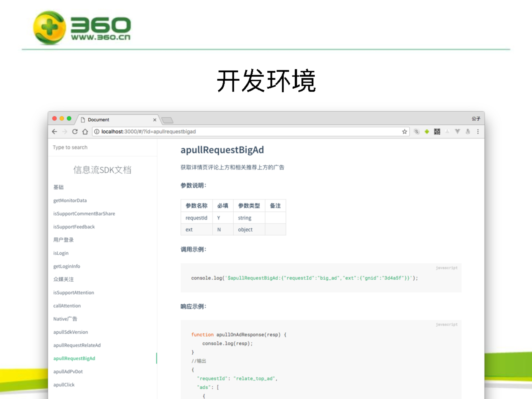Go to the apullClick sidebar entry
The width and height of the screenshot is (532, 399).
click(x=64, y=385)
